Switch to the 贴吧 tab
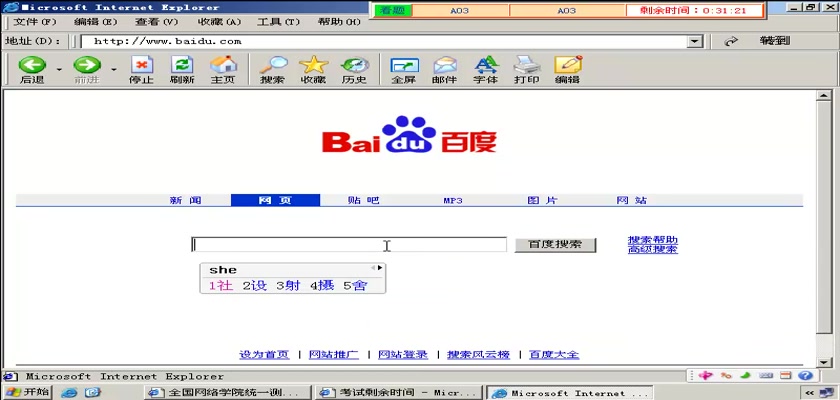The height and width of the screenshot is (400, 840). 364,200
